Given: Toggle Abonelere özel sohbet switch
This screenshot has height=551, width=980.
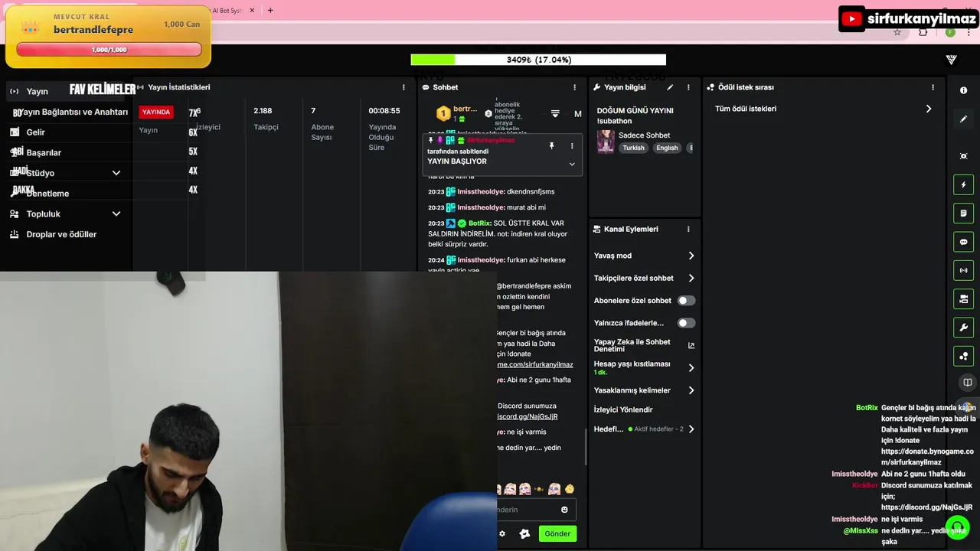Looking at the screenshot, I should (687, 301).
